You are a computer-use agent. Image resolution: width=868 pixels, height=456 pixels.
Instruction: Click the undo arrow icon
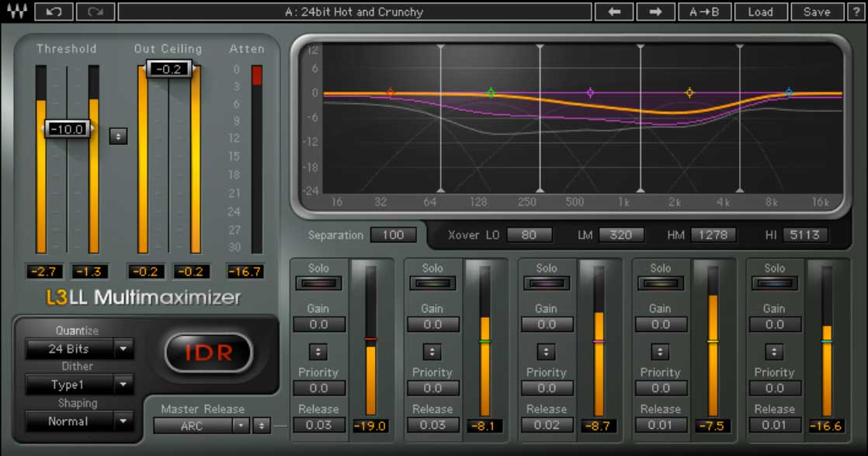tap(55, 12)
